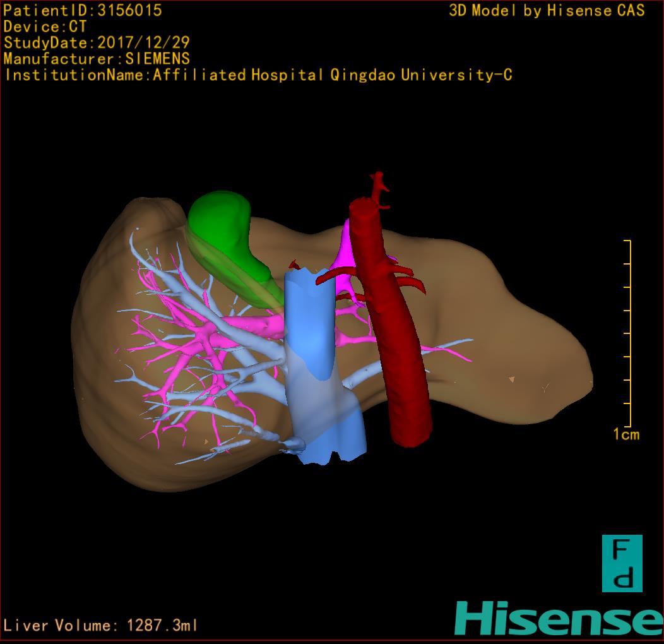
Task: Click the StudyDate 2017/12/29 text
Action: 97,43
